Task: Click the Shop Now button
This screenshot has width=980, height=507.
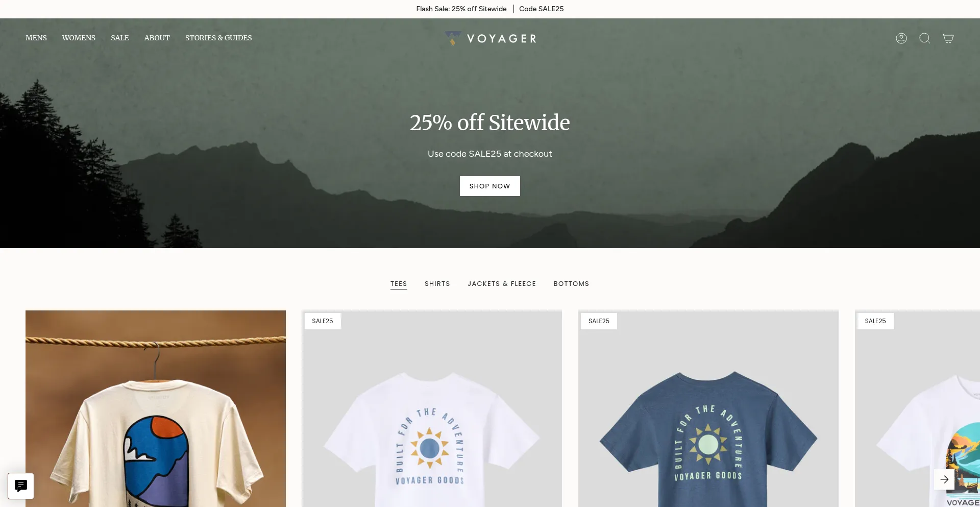Action: click(x=490, y=186)
